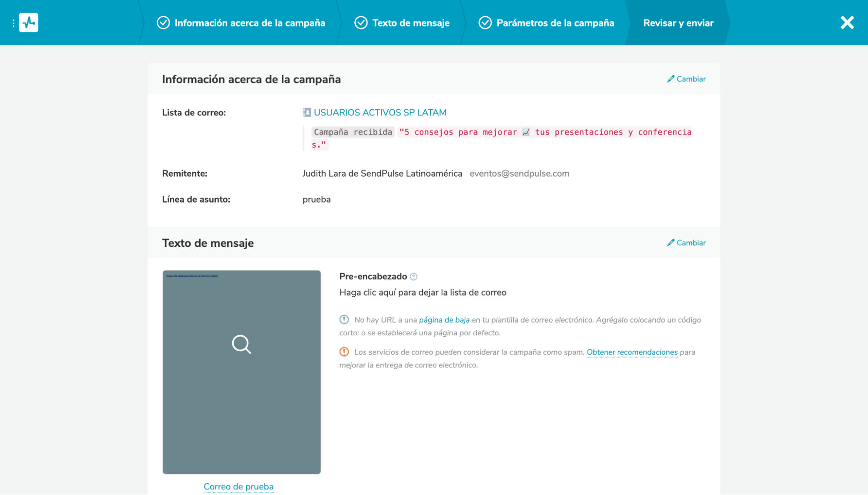This screenshot has height=495, width=868.
Task: Click the Correo de prueba link
Action: [238, 487]
